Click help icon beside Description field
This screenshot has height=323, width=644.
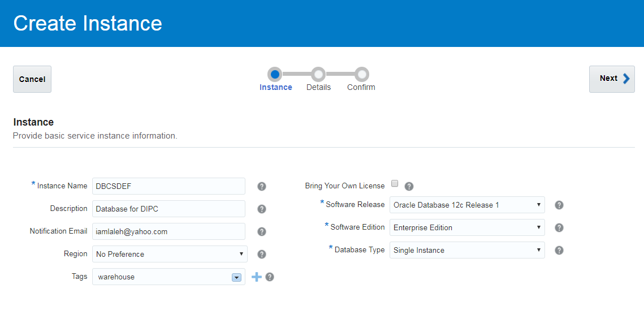tap(262, 209)
